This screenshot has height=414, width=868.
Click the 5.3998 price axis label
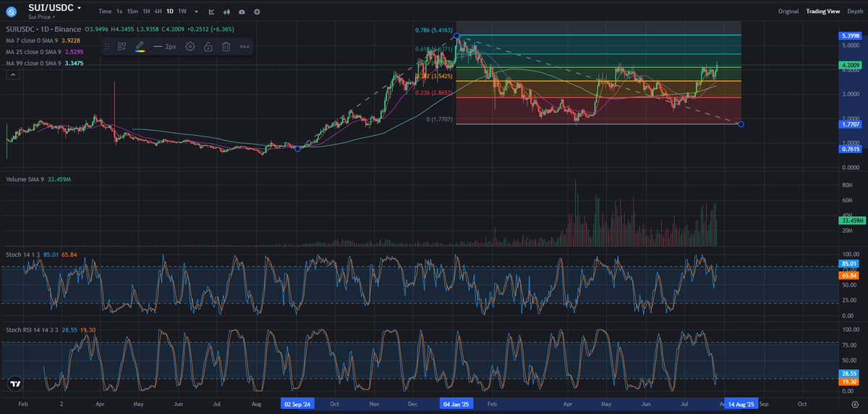click(849, 35)
